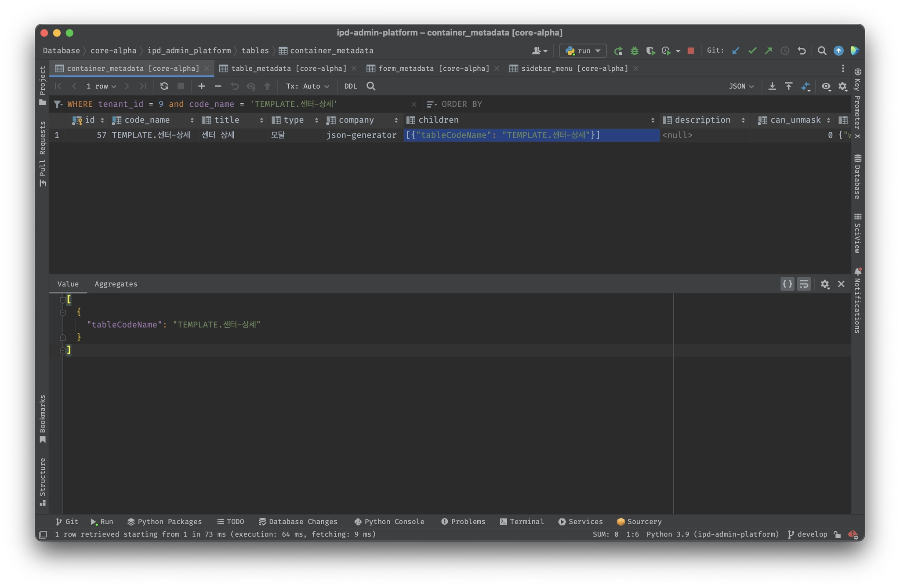The width and height of the screenshot is (900, 588).
Task: Click the Git commit checkmark icon
Action: pos(752,51)
